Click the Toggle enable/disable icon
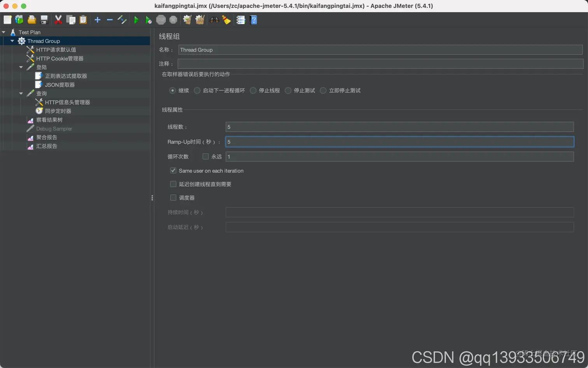The width and height of the screenshot is (588, 368). click(122, 20)
